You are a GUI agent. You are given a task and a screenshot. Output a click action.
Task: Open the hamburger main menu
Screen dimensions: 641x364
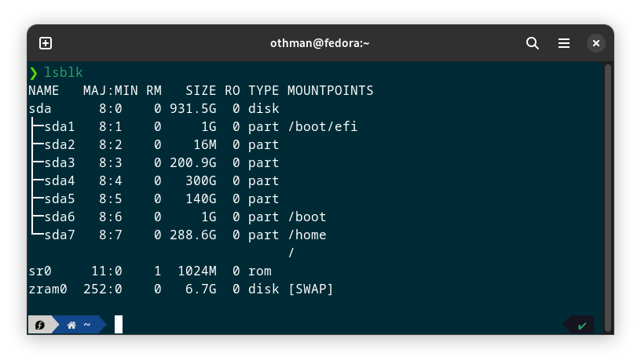pyautogui.click(x=564, y=44)
